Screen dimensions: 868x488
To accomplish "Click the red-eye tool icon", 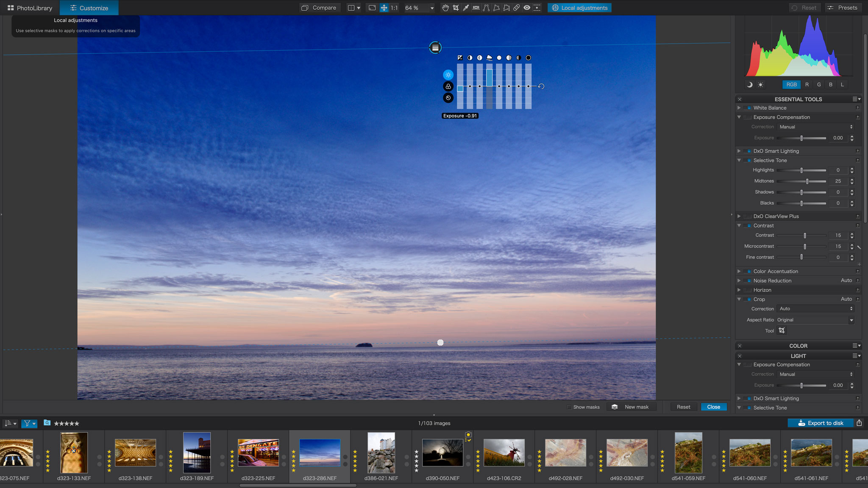I will 527,8.
